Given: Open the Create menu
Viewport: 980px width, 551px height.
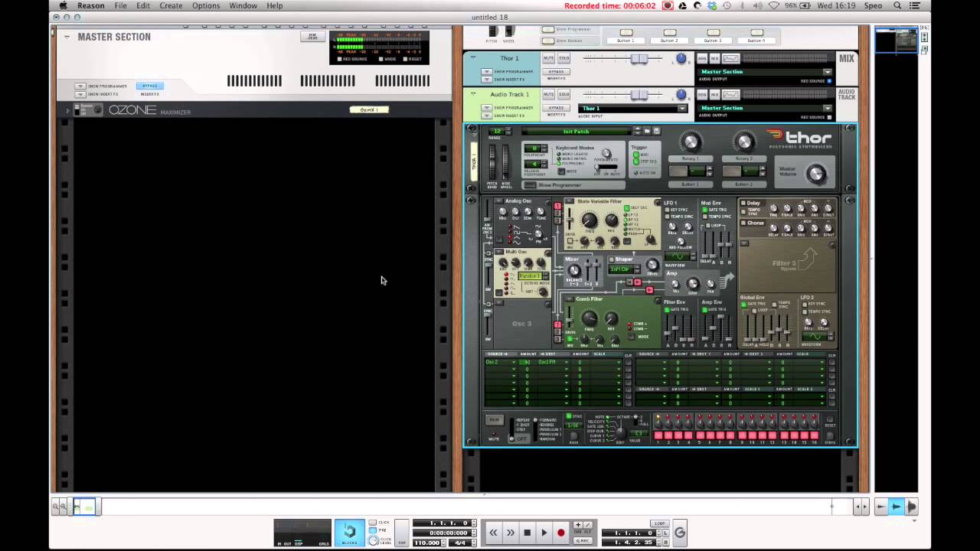Looking at the screenshot, I should (171, 5).
